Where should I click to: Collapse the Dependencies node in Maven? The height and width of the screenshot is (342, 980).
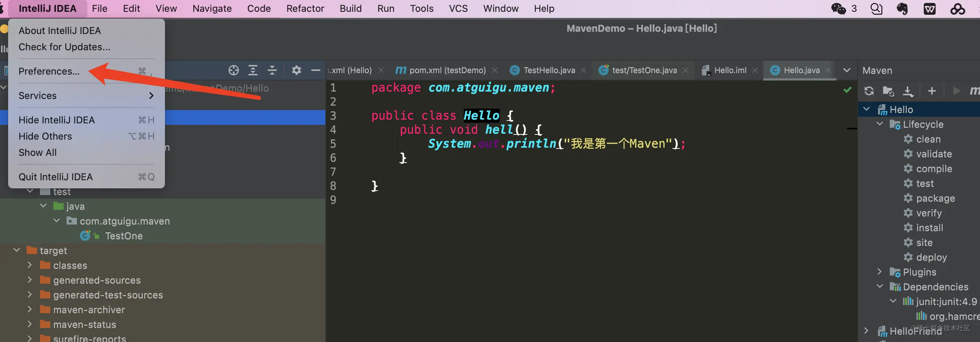pos(879,286)
